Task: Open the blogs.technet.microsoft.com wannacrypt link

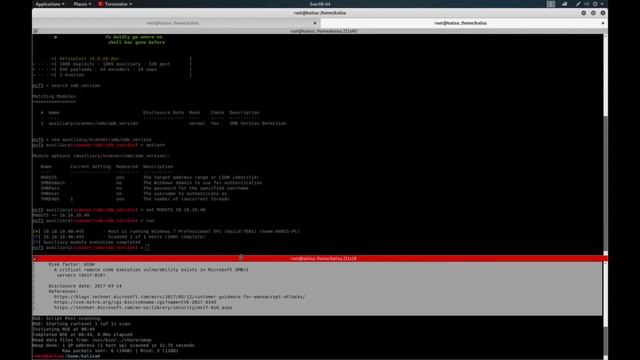Action: point(180,297)
